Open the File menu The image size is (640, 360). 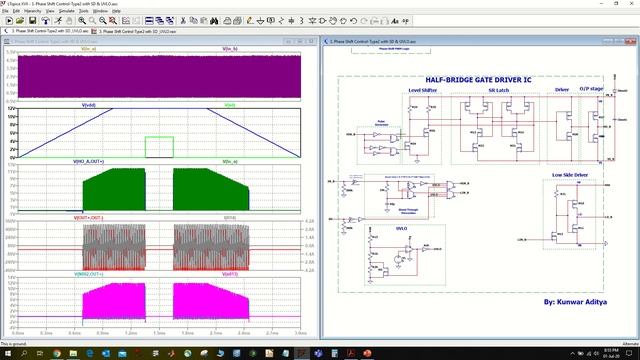point(5,11)
